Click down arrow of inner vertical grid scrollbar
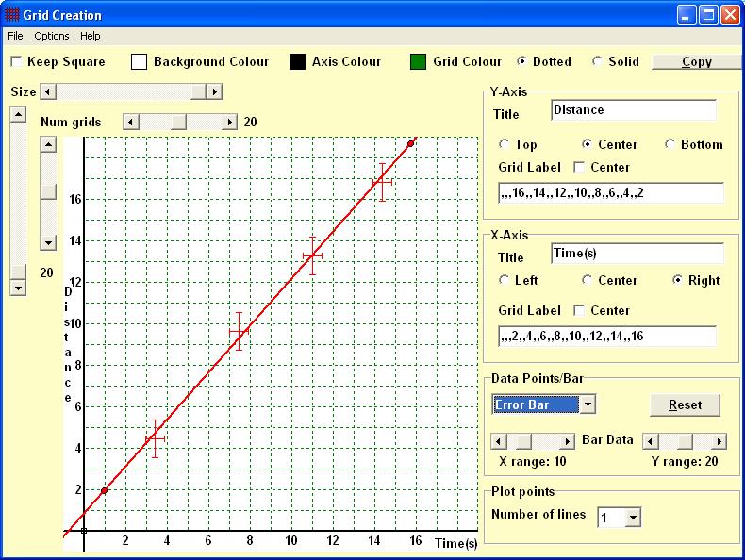 pyautogui.click(x=48, y=242)
